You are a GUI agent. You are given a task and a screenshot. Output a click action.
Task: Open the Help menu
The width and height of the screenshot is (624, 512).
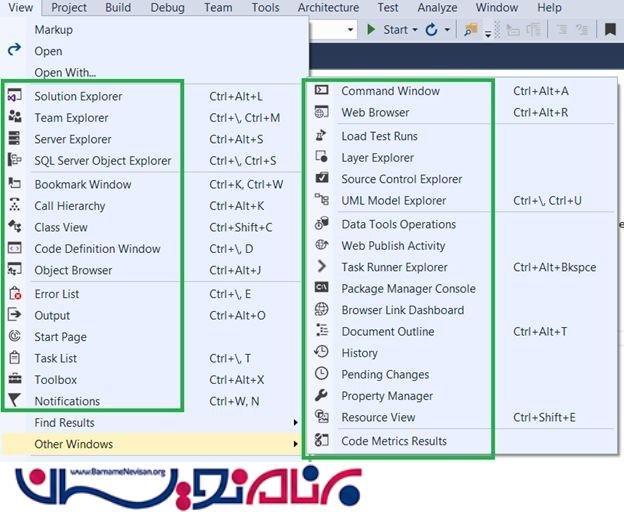point(549,8)
